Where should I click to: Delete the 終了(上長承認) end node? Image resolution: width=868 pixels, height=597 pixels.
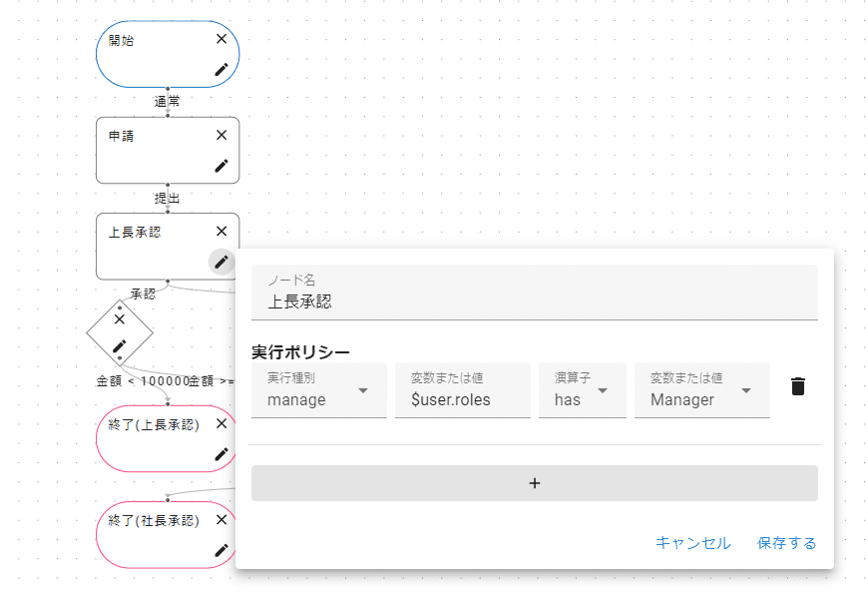click(x=221, y=423)
